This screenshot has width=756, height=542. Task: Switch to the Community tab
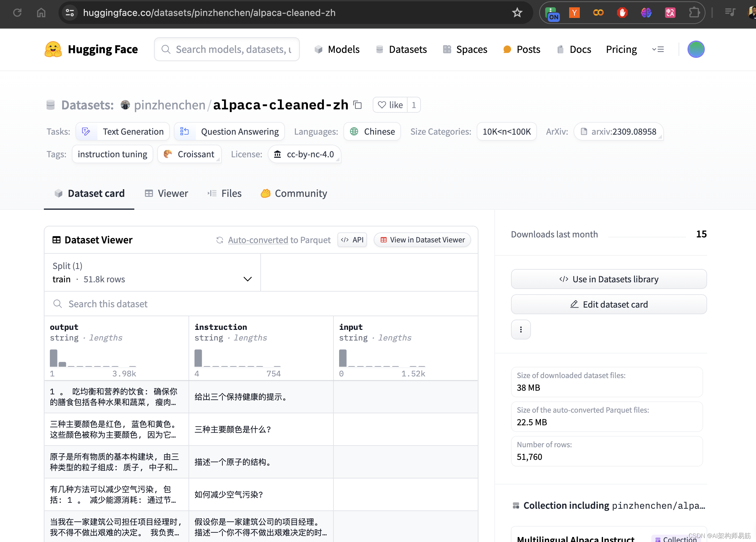coord(294,193)
